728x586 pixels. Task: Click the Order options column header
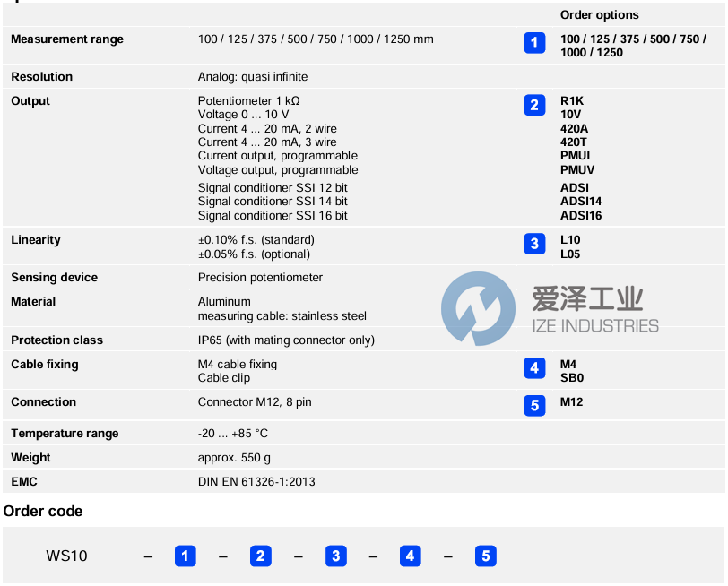click(599, 14)
